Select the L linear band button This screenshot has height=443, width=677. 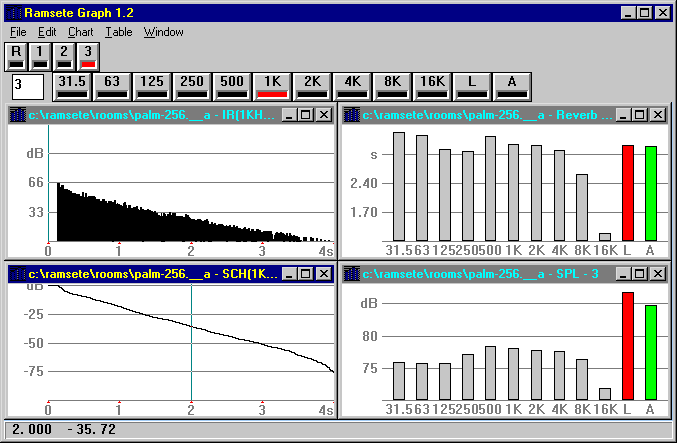click(472, 87)
